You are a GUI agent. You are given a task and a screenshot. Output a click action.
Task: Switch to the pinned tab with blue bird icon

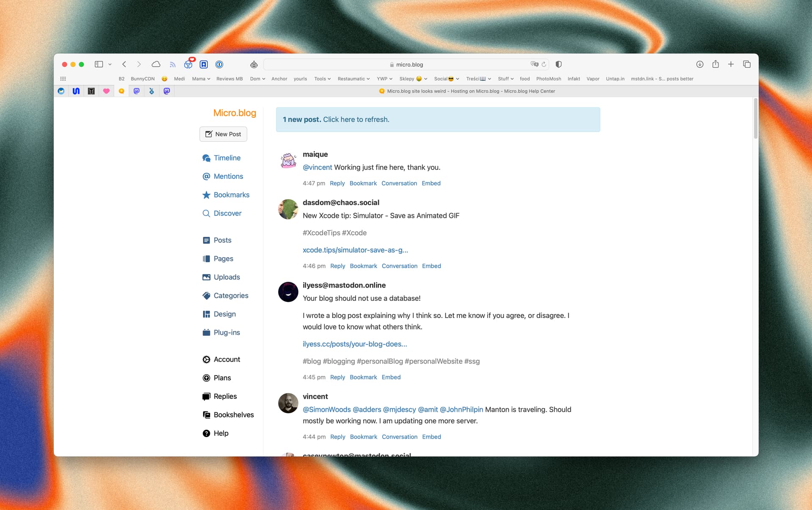point(61,91)
